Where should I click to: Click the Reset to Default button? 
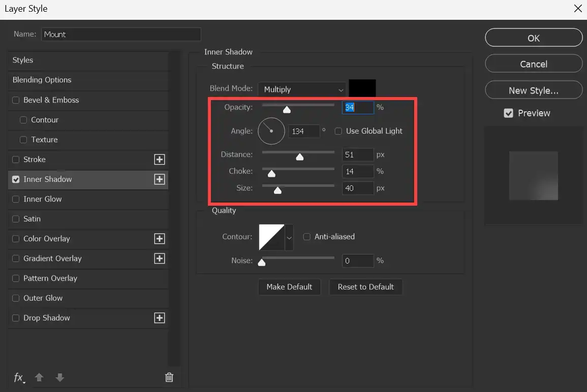click(x=366, y=287)
